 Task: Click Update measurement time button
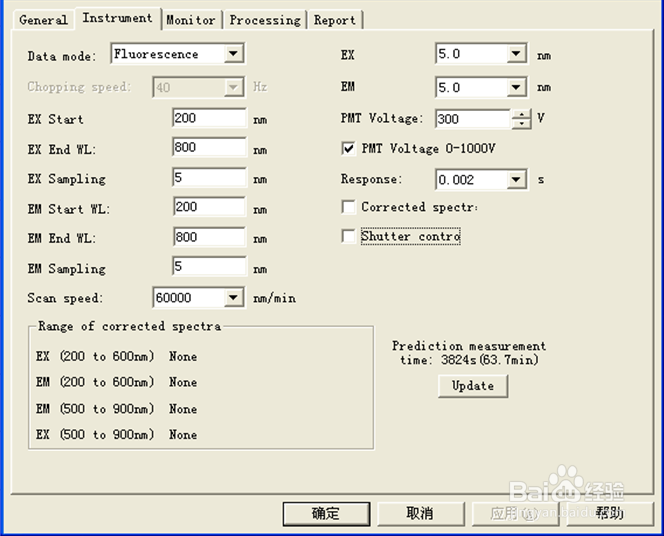473,386
